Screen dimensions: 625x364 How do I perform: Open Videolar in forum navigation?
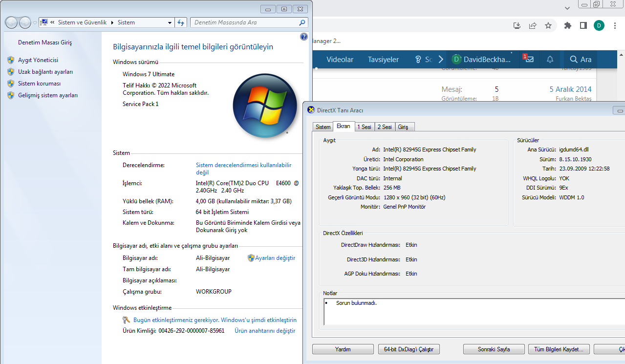click(x=340, y=60)
